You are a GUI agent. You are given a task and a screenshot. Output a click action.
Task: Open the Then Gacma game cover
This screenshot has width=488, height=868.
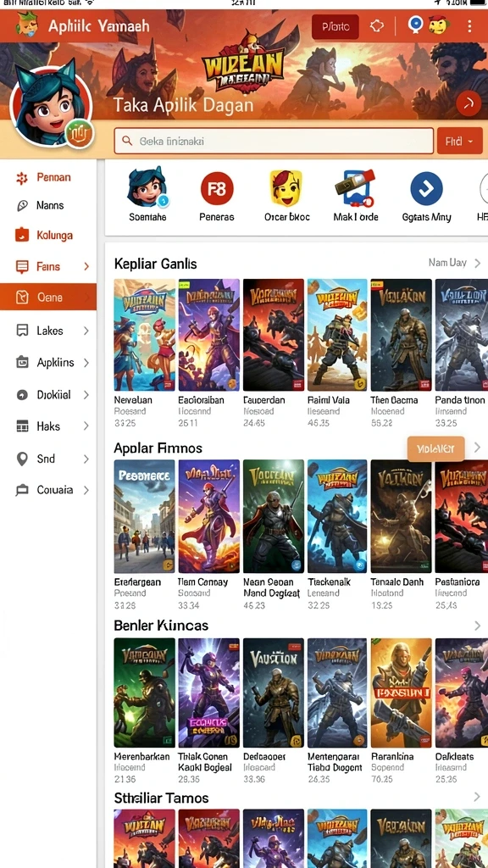coord(401,335)
